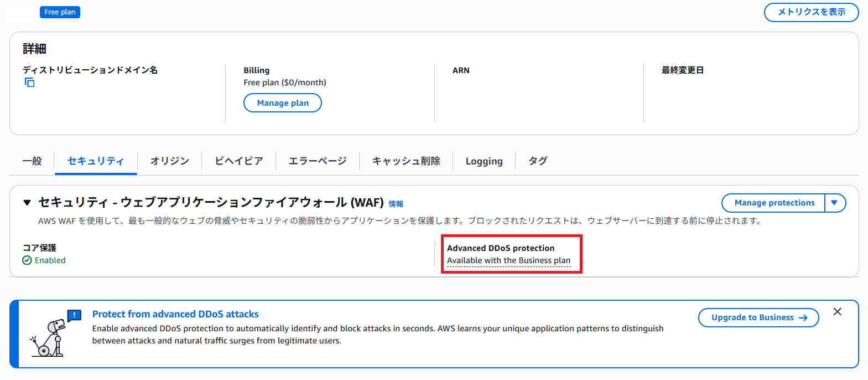Screen dimensions: 868x380
Task: Collapse the WAF security section
Action: [x=27, y=203]
